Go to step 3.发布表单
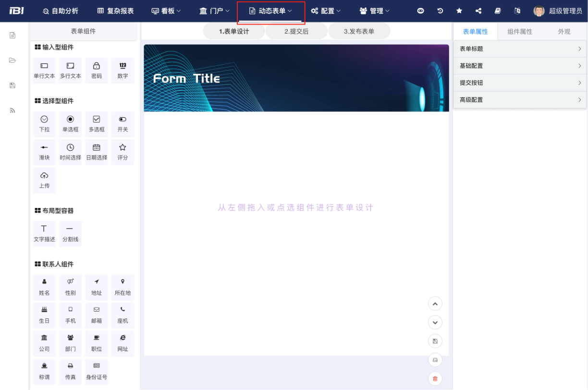The height and width of the screenshot is (390, 588). (359, 32)
